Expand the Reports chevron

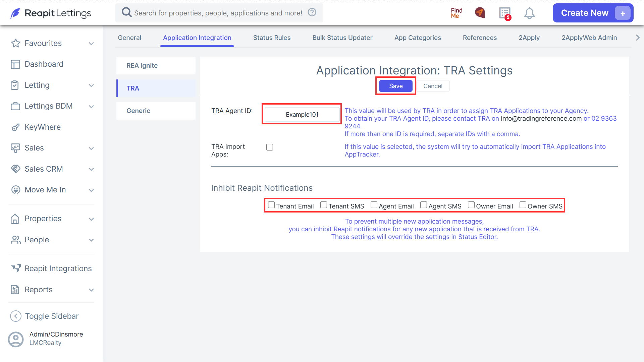click(x=91, y=290)
